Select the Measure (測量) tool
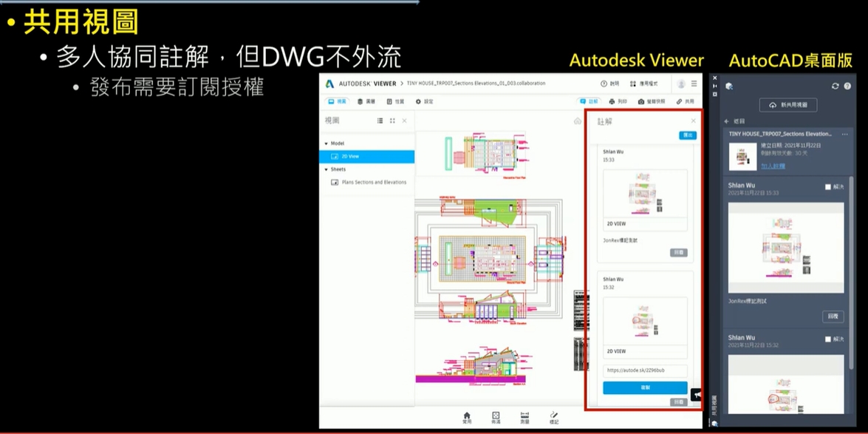Viewport: 868px width, 434px height. 524,418
